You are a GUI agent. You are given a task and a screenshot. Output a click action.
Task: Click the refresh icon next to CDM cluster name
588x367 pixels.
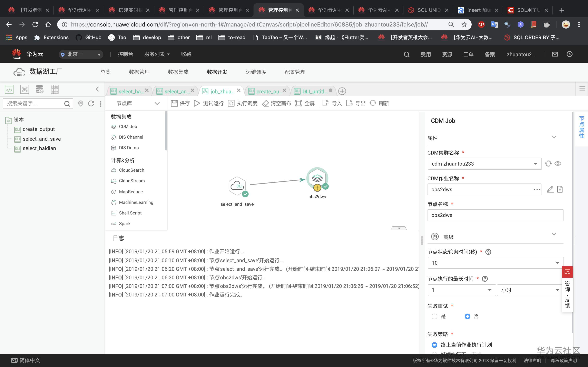tap(548, 164)
